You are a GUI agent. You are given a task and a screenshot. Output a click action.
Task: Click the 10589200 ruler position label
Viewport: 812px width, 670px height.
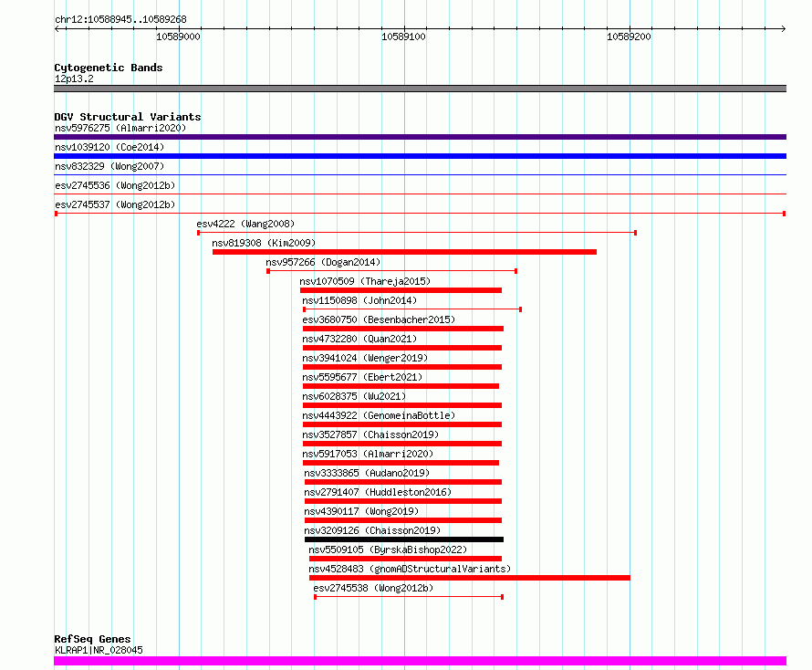tap(629, 37)
